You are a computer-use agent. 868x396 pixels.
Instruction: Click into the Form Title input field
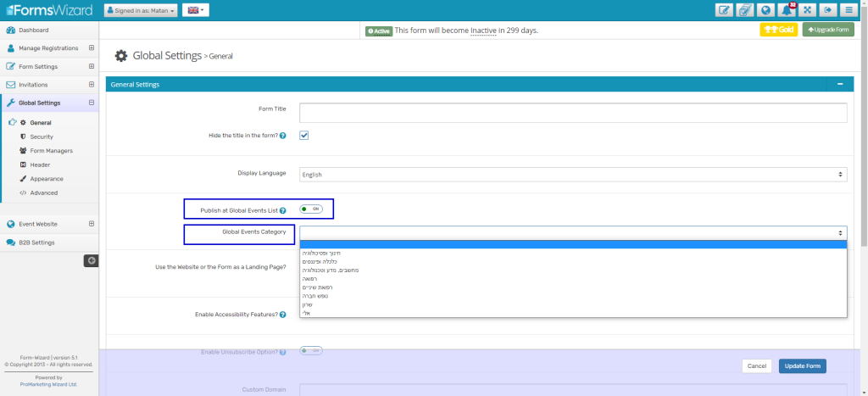(x=573, y=113)
